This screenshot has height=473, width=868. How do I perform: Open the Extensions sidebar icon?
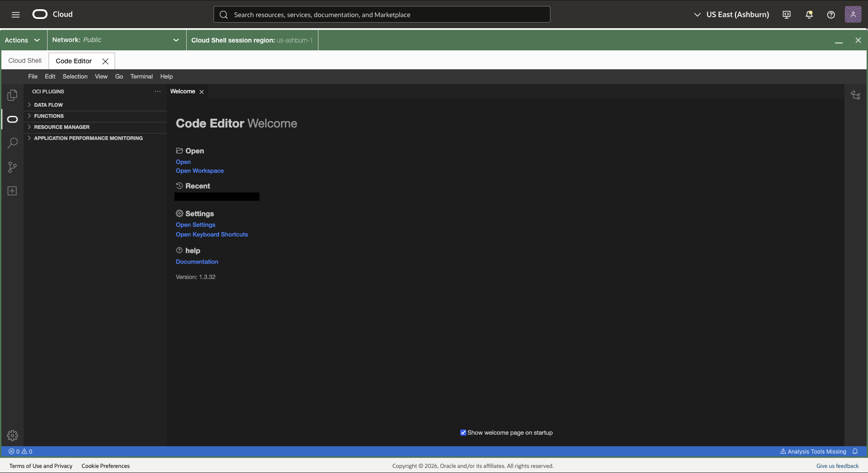12,191
